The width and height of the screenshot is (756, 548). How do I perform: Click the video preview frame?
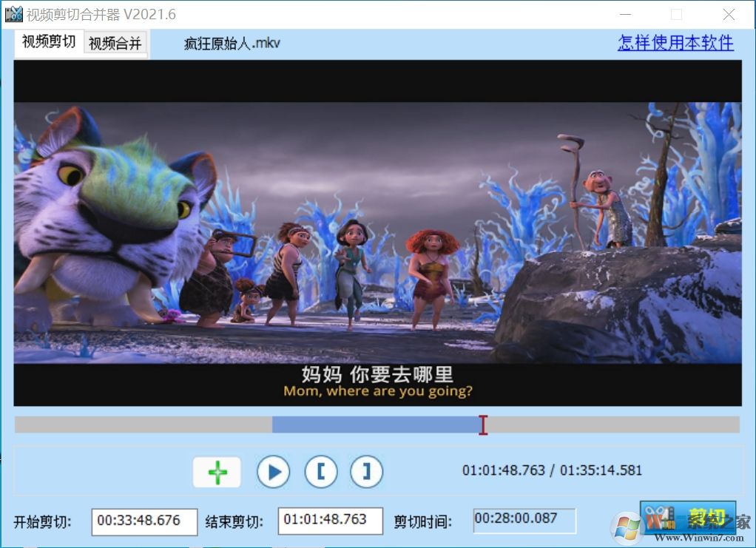click(x=377, y=233)
